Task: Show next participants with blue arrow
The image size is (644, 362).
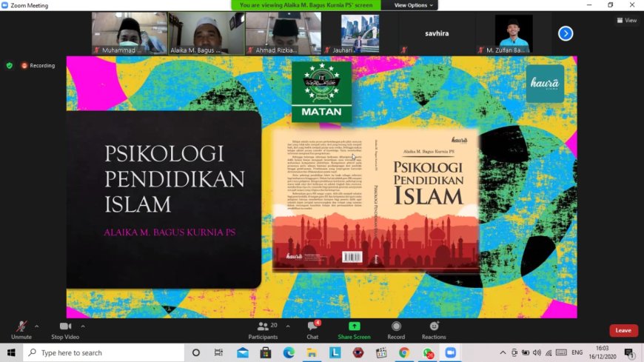Action: tap(566, 33)
